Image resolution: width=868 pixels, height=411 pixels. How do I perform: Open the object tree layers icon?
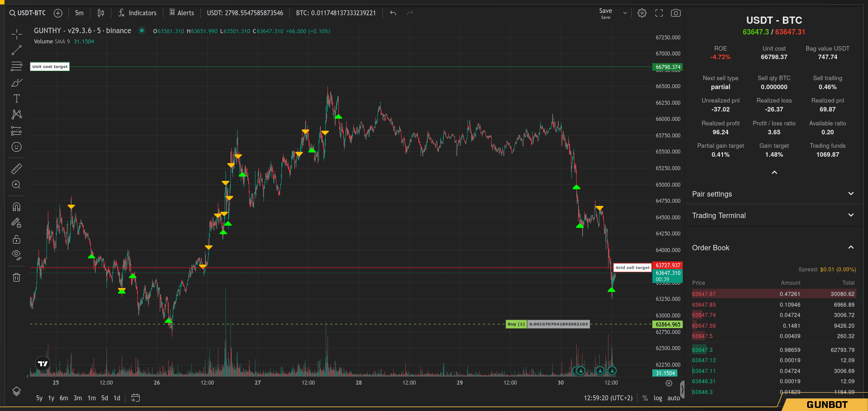click(17, 391)
